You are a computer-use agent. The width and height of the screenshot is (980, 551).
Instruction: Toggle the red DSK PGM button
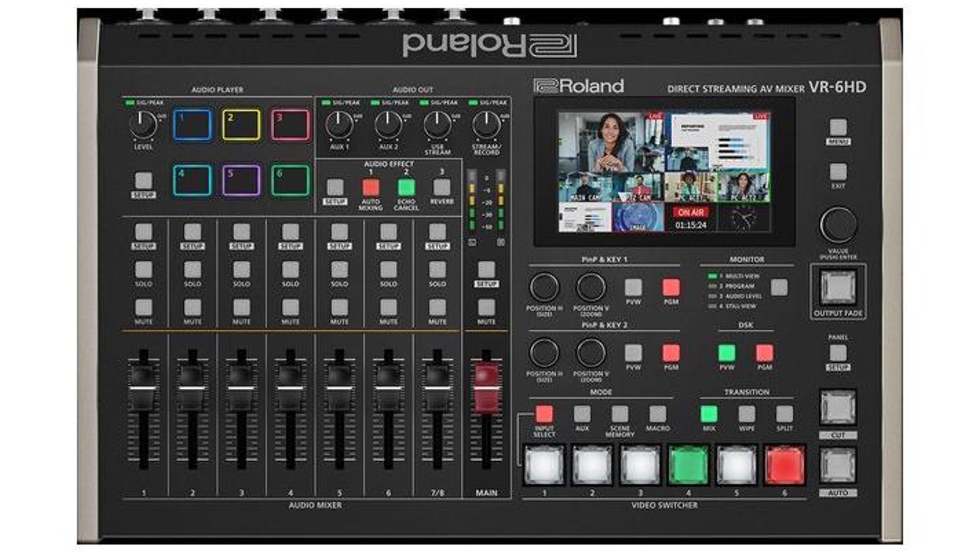tap(765, 353)
